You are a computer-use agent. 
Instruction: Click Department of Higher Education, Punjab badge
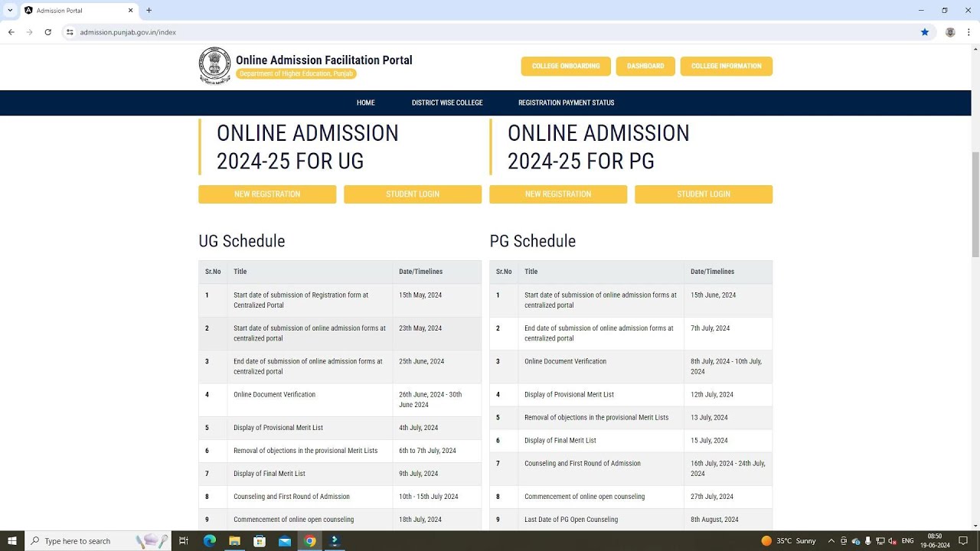coord(296,73)
